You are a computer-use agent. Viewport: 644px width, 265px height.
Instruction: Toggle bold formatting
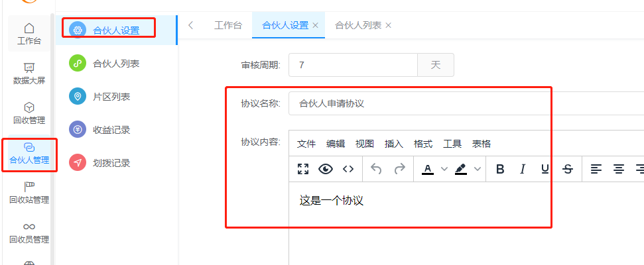pyautogui.click(x=500, y=169)
